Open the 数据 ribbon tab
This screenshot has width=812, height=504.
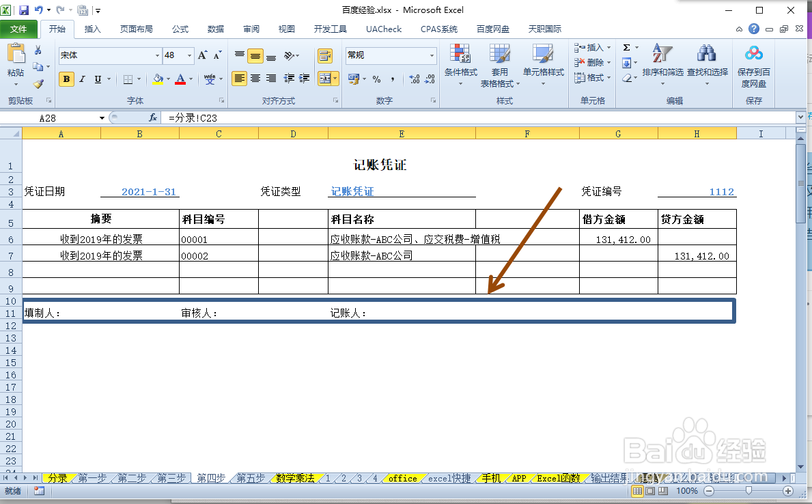[x=215, y=29]
